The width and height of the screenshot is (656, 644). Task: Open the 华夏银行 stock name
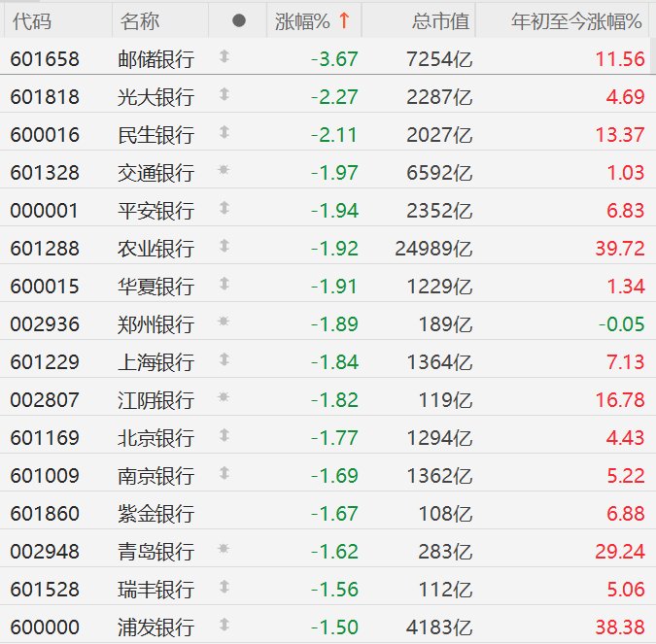click(156, 287)
